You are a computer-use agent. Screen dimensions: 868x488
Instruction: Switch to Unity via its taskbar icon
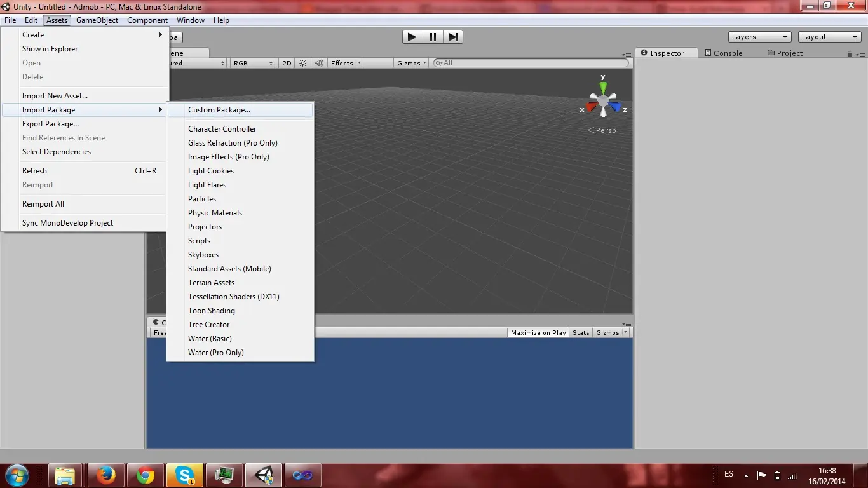264,475
